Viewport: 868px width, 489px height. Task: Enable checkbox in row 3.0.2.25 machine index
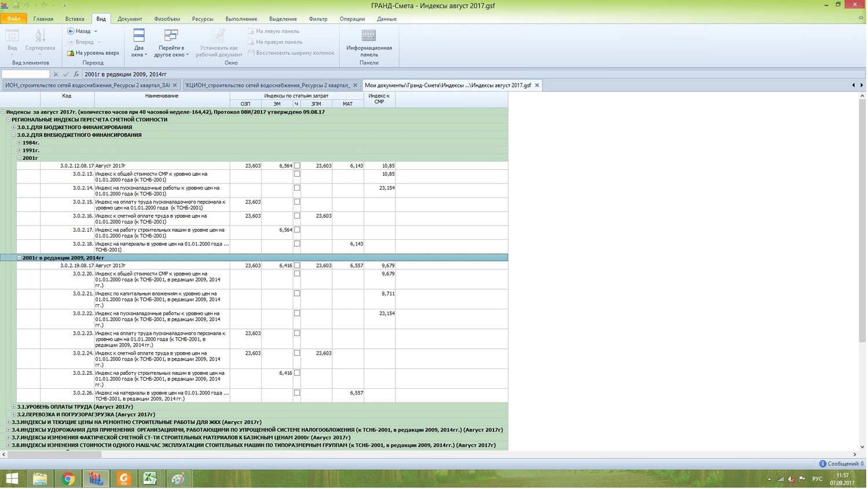[297, 373]
